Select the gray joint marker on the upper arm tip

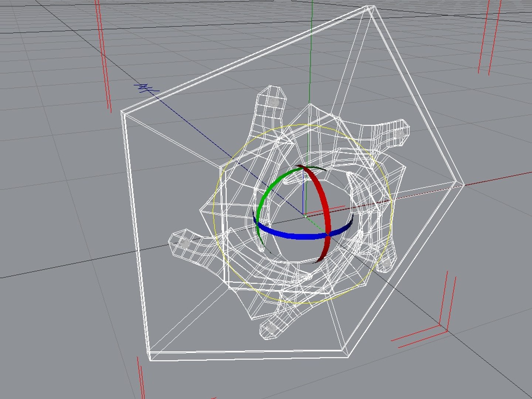click(x=274, y=102)
